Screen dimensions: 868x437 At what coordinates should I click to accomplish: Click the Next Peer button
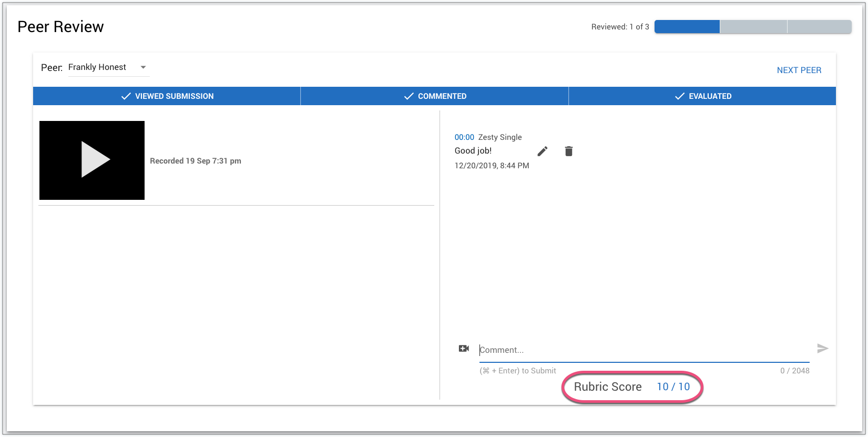pyautogui.click(x=799, y=70)
